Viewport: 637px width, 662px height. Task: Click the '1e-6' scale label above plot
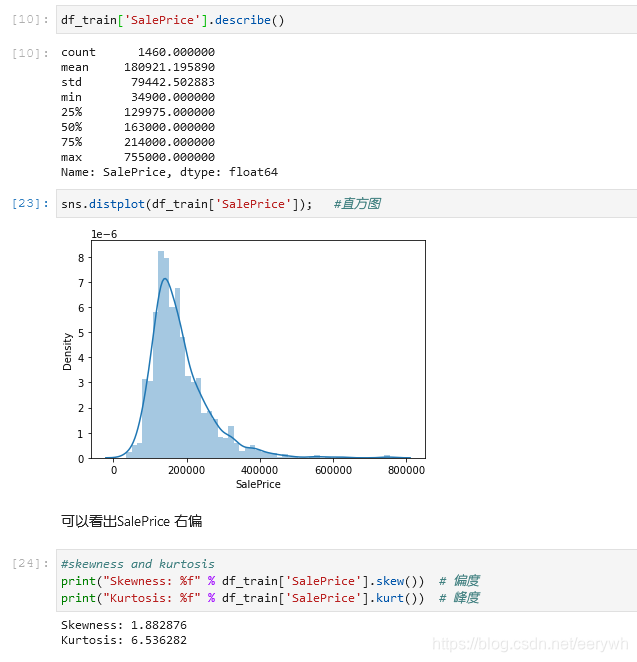tap(104, 234)
